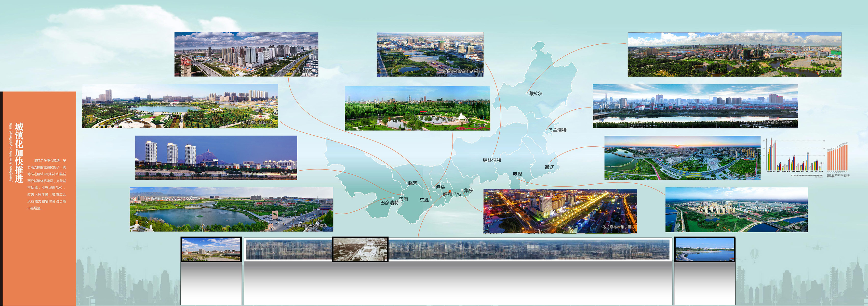868x306 pixels.
Task: Open the 鄂尔多斯市东胜区 skyline photo
Action: (246, 54)
